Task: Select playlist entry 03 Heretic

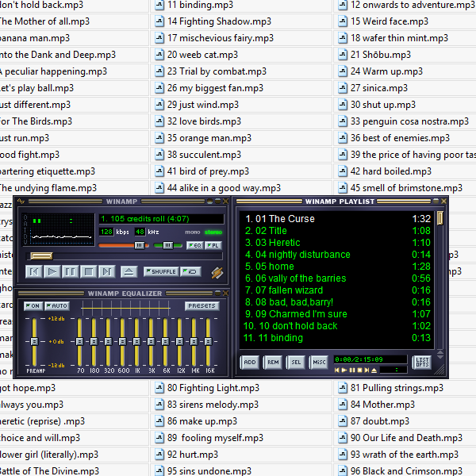Action: coord(336,243)
